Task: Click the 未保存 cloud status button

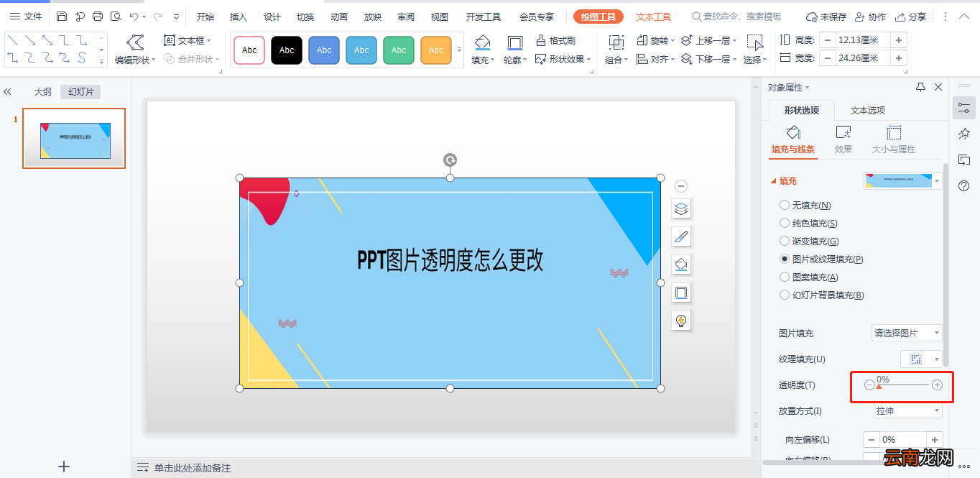Action: [x=826, y=17]
